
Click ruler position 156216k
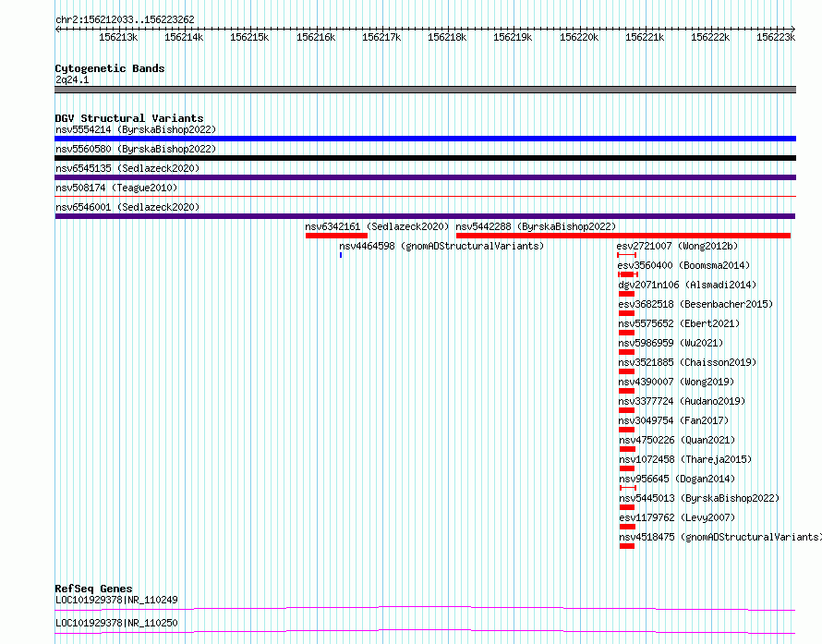[x=316, y=37]
